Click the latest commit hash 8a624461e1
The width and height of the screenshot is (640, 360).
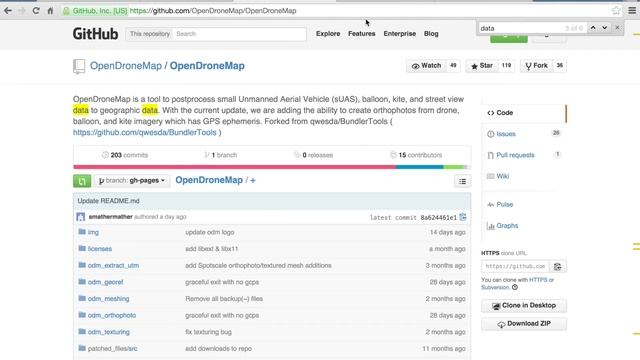[439, 218]
